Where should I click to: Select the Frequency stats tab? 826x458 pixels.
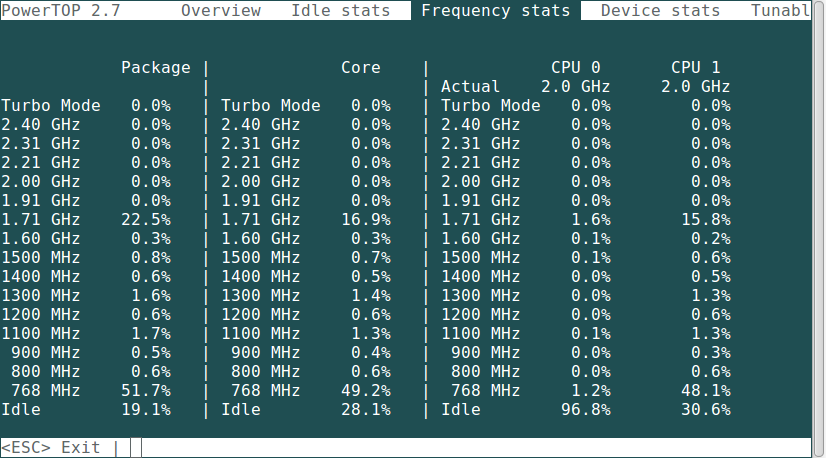496,11
